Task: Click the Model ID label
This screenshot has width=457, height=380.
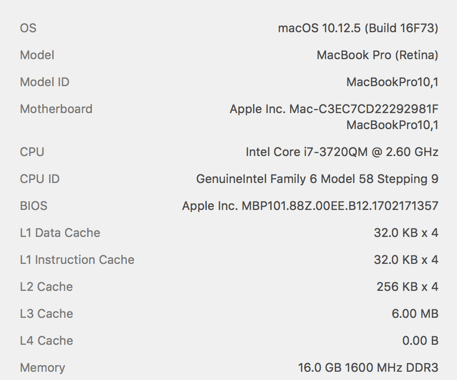Action: [45, 82]
